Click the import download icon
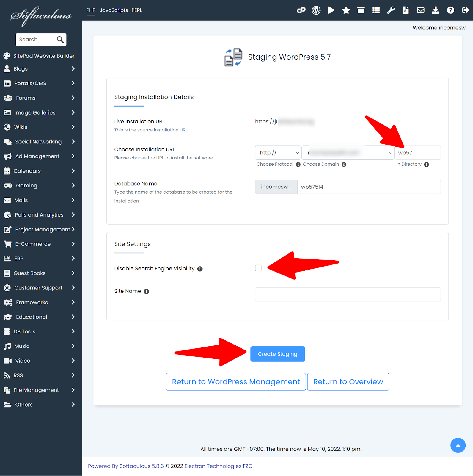Screen dimensions: 473x476 point(436,10)
